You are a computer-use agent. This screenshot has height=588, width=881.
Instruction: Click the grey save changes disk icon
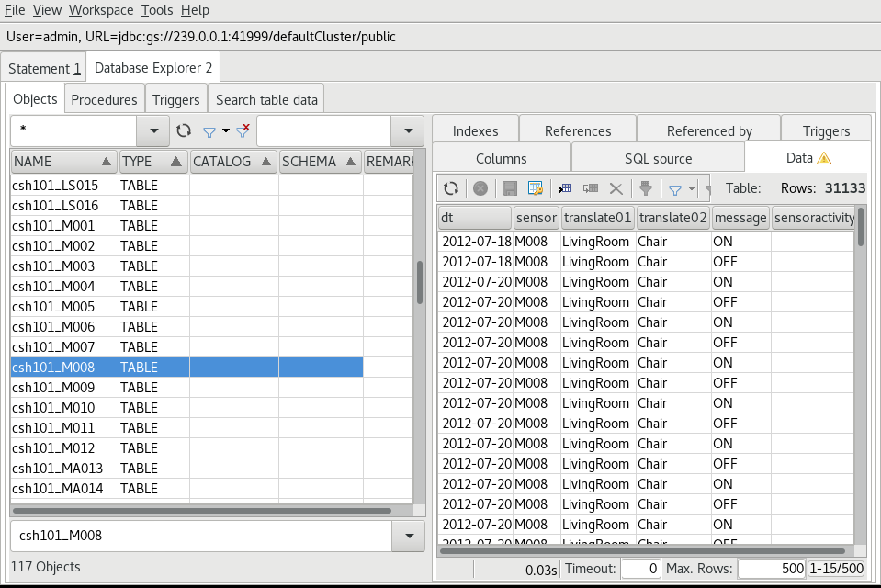click(509, 188)
